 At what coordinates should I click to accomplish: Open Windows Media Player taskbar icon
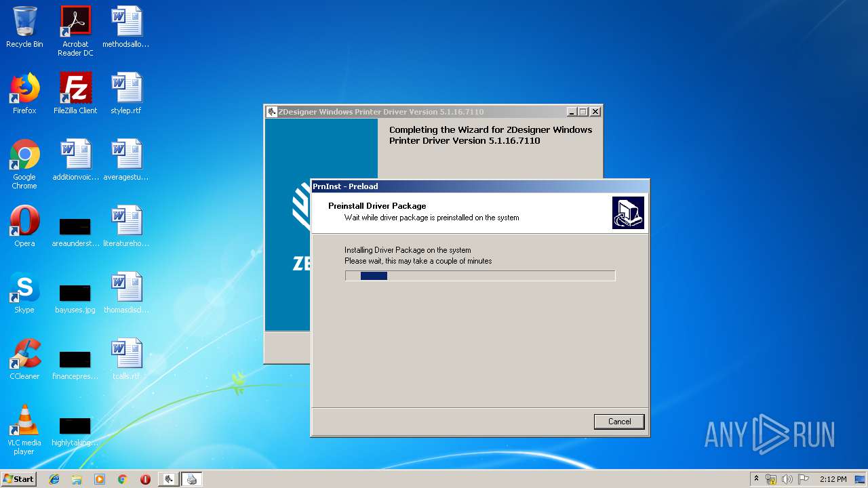tap(100, 479)
